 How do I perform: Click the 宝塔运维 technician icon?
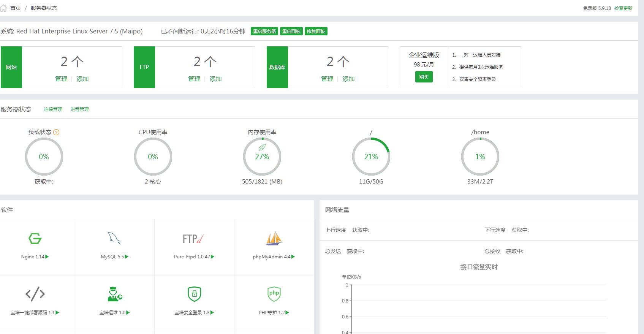point(114,294)
